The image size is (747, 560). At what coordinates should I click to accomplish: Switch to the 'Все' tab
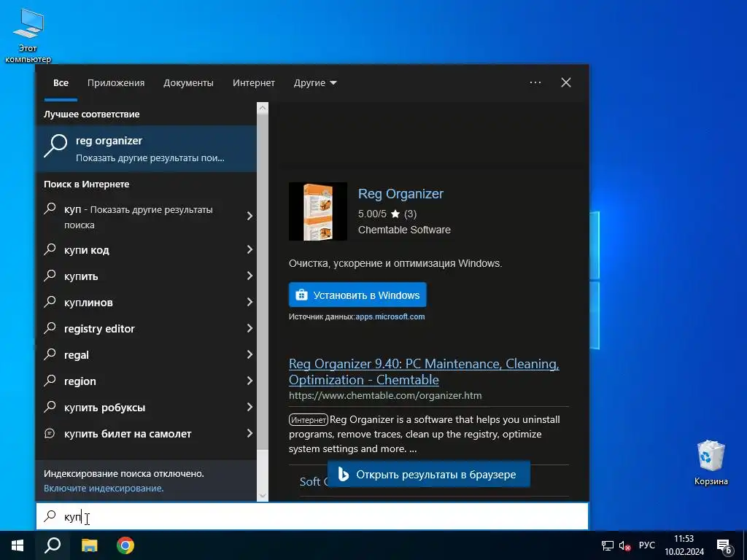[x=61, y=83]
